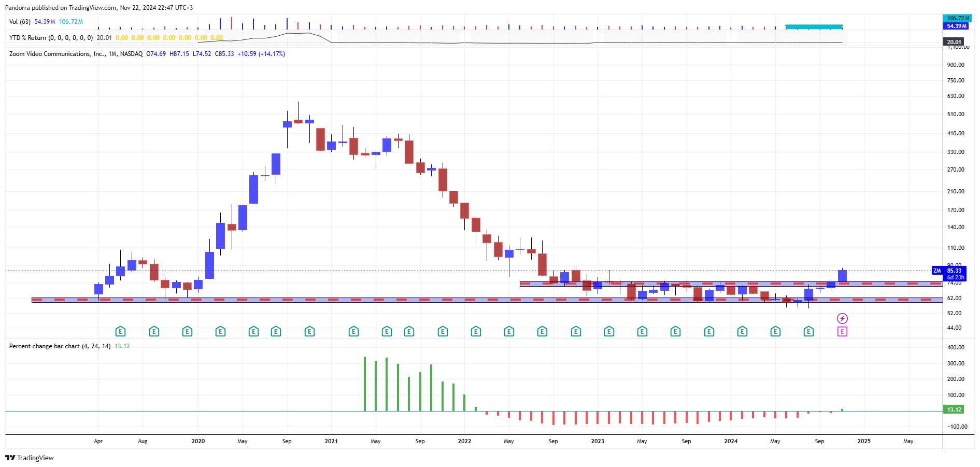Viewport: 980px width, 467px height.
Task: Click the late 2020 earnings E marker before 2021
Action: pos(309,331)
